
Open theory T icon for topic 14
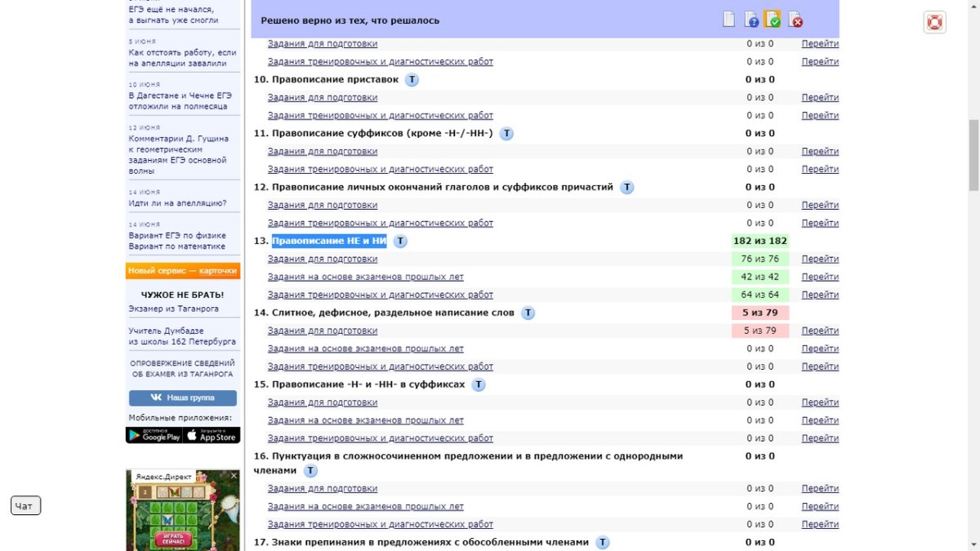pos(528,313)
